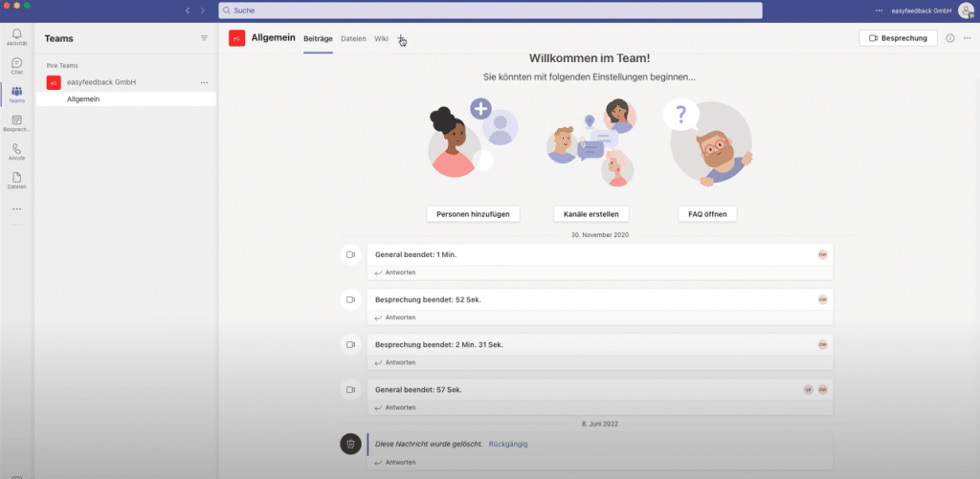This screenshot has width=980, height=479.
Task: Go forward with the right arrow
Action: (203, 11)
